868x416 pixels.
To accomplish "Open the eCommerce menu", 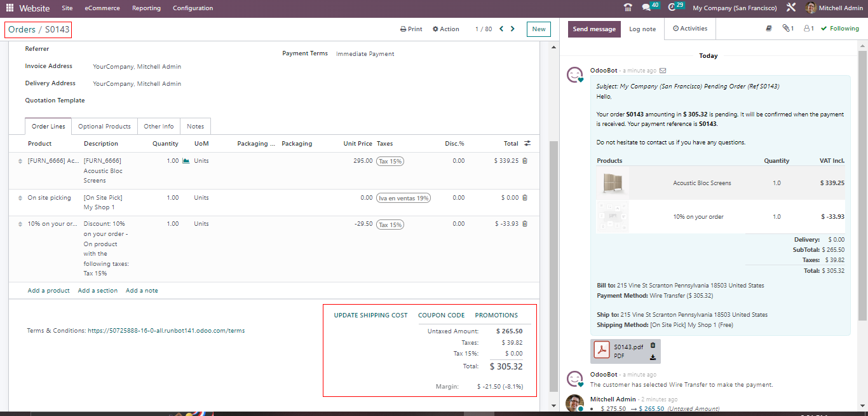I will [101, 8].
